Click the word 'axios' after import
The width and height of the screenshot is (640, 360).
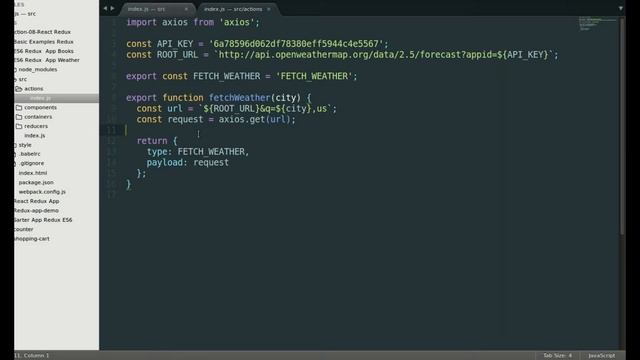(x=174, y=22)
